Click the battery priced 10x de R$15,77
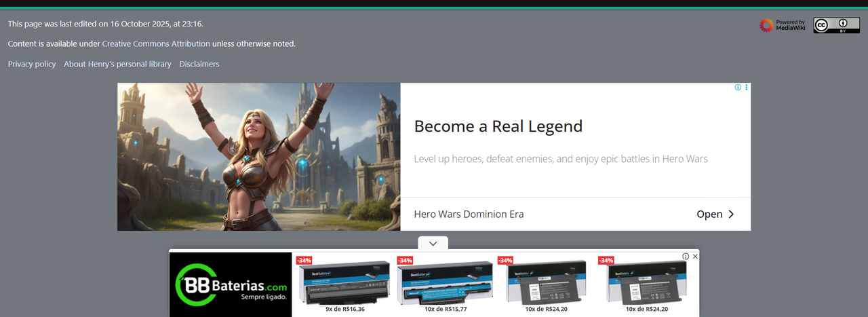Viewport: 868px width, 317px height. tap(445, 284)
